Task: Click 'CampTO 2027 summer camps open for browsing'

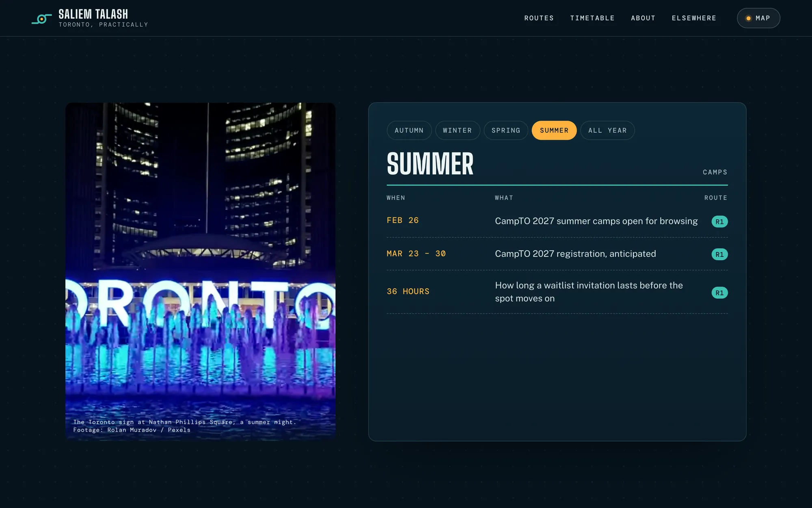Action: 596,221
